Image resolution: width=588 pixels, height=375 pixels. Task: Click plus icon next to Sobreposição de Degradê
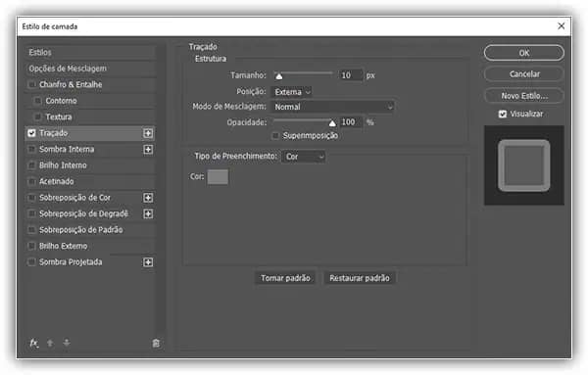pyautogui.click(x=148, y=213)
